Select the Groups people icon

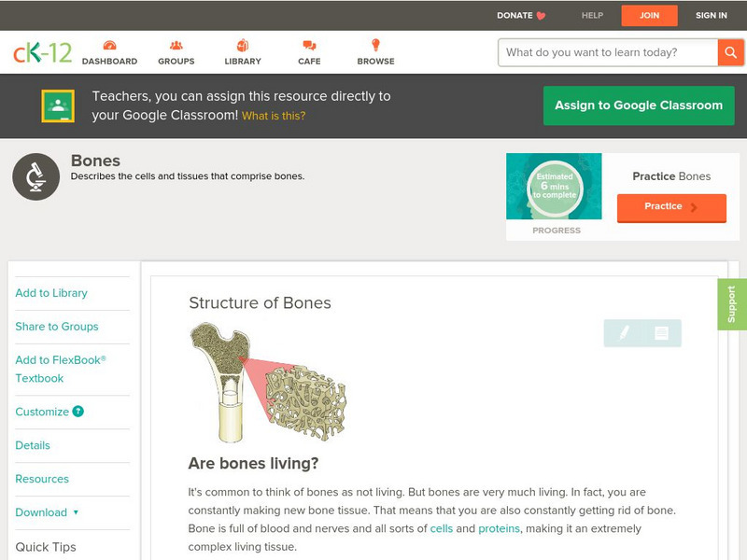tap(176, 44)
